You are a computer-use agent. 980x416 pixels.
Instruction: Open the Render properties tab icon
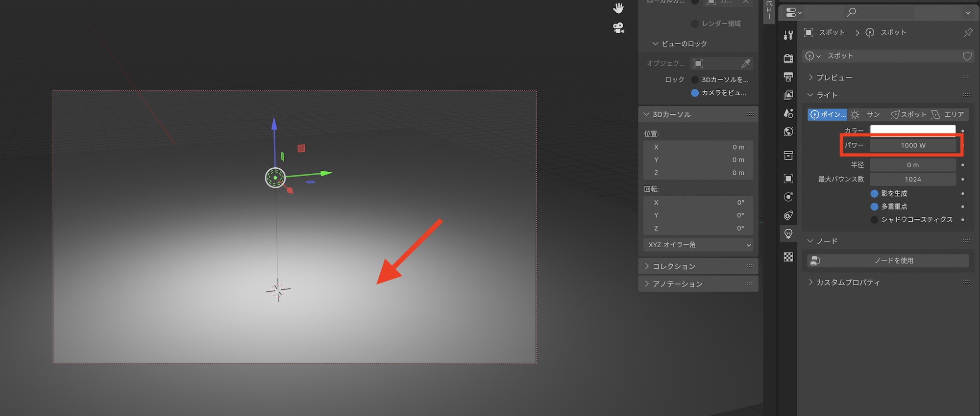click(x=788, y=58)
